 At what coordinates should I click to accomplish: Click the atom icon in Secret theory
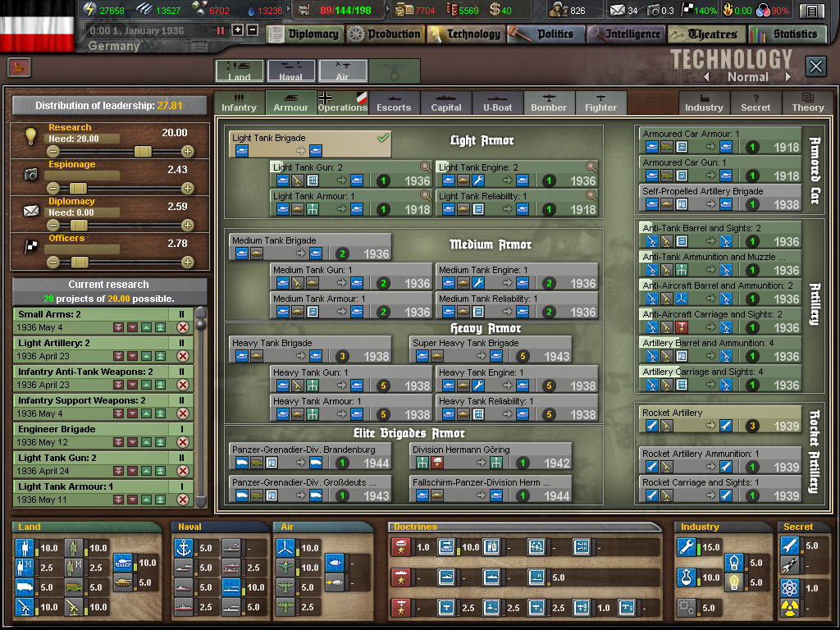(x=789, y=588)
